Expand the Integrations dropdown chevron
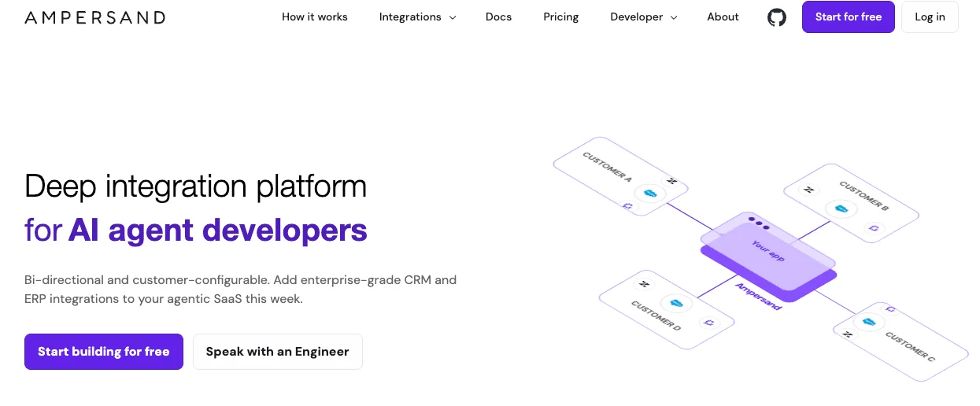Viewport: 980px width, 406px height. point(453,17)
